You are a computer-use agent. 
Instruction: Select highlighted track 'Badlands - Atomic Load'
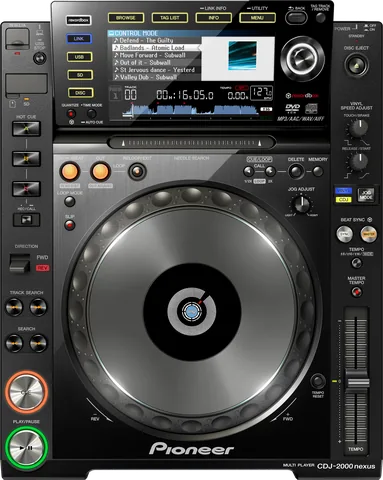point(156,48)
